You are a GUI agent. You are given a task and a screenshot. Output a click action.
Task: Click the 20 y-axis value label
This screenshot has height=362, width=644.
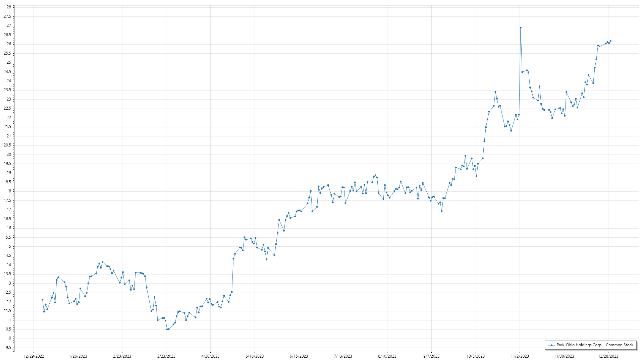point(9,155)
